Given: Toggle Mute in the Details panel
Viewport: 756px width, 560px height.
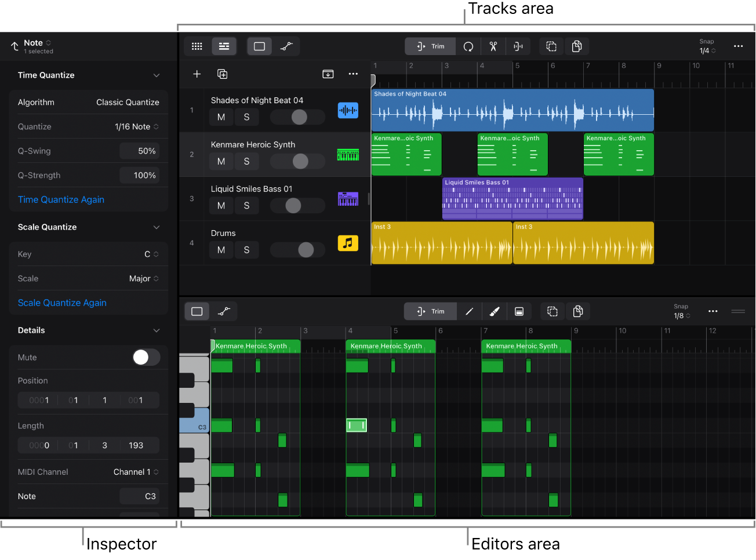Looking at the screenshot, I should pyautogui.click(x=146, y=357).
